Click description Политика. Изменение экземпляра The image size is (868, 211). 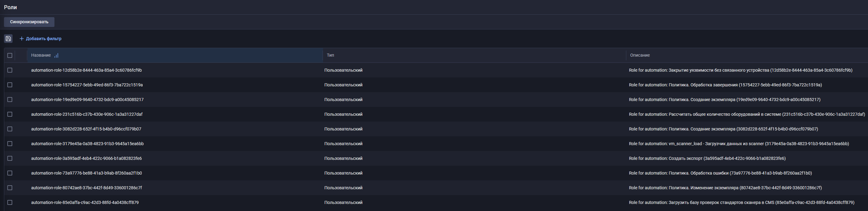[x=725, y=188]
